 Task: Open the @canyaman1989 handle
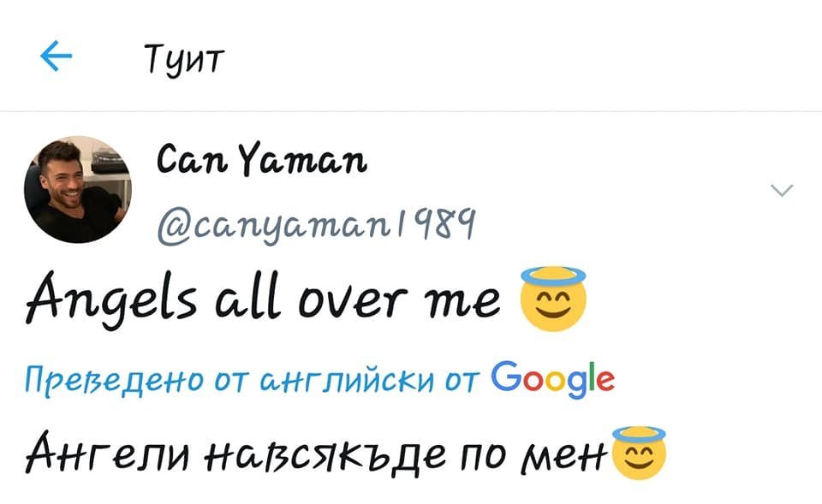[316, 225]
